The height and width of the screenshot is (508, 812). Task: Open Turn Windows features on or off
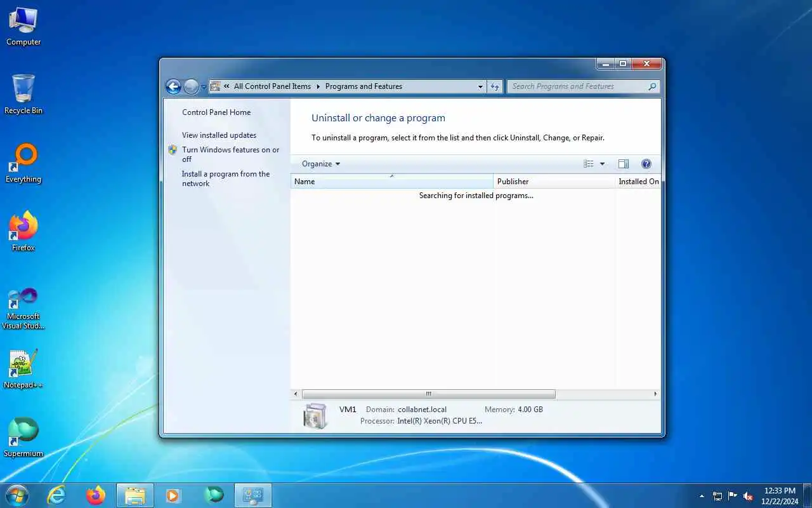click(230, 154)
